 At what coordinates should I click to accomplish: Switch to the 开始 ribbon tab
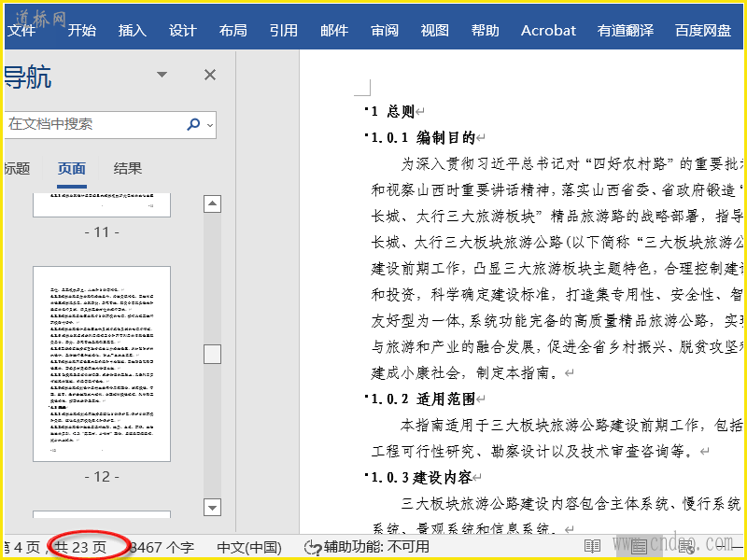[x=81, y=31]
